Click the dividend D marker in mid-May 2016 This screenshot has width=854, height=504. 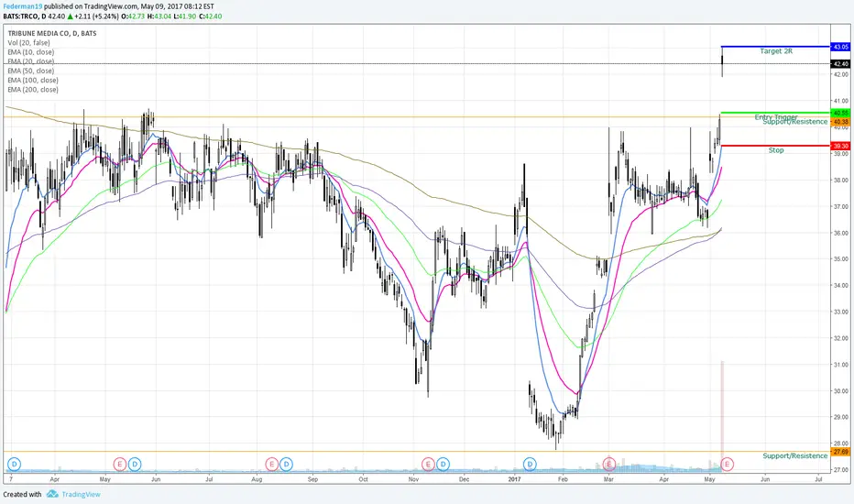[x=135, y=465]
